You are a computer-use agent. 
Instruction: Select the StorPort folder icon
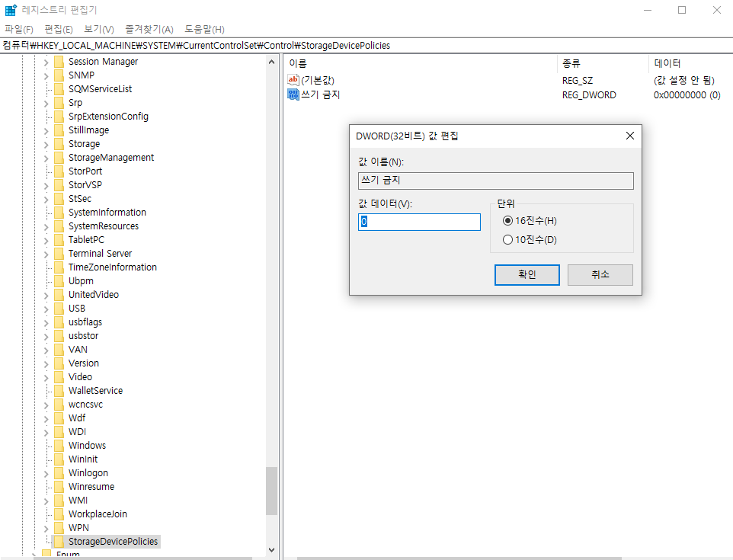pyautogui.click(x=59, y=171)
